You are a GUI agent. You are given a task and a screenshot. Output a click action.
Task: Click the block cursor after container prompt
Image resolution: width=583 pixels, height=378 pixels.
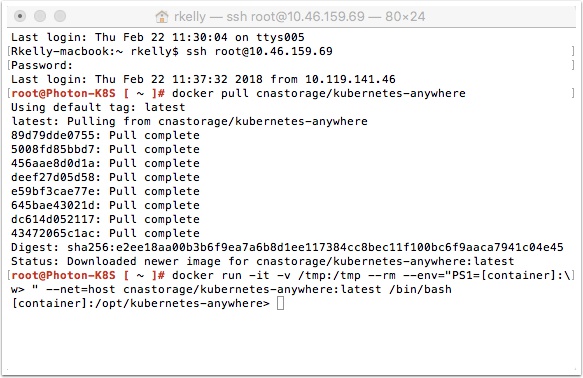(281, 303)
